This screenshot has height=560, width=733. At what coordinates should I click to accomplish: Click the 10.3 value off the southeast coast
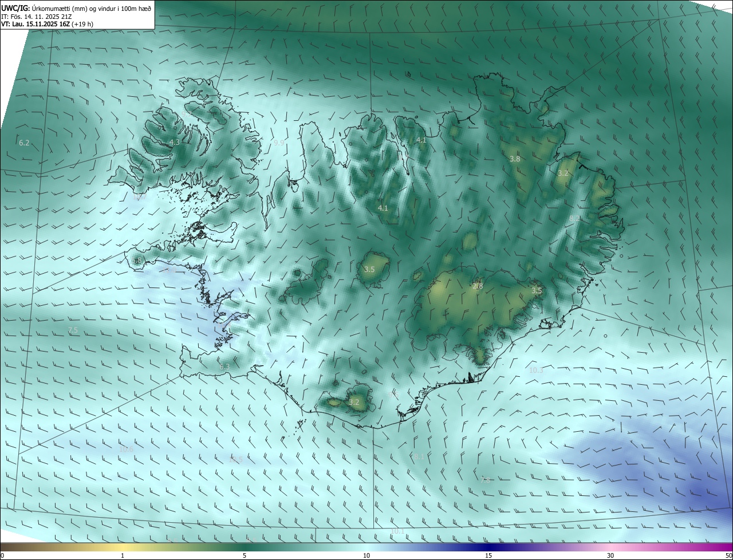[x=536, y=370]
